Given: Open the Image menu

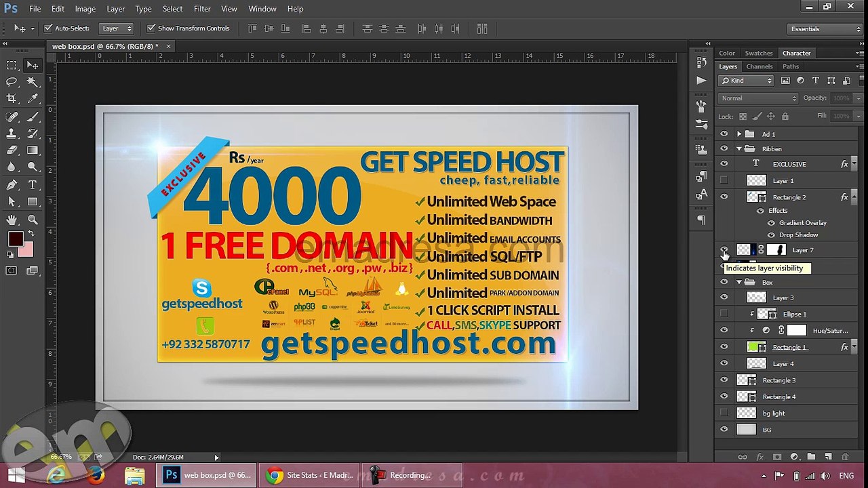Looking at the screenshot, I should pyautogui.click(x=85, y=9).
